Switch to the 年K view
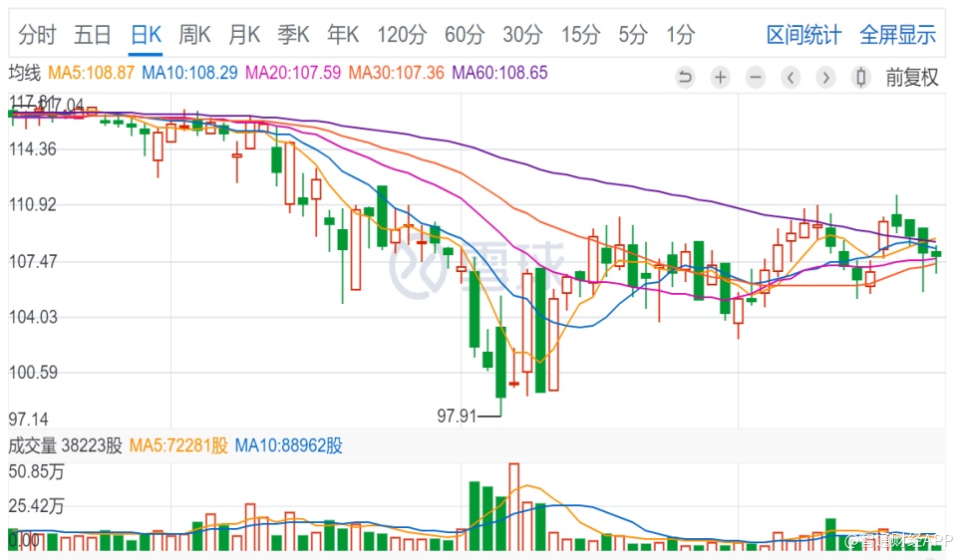963x560 pixels. [x=343, y=35]
